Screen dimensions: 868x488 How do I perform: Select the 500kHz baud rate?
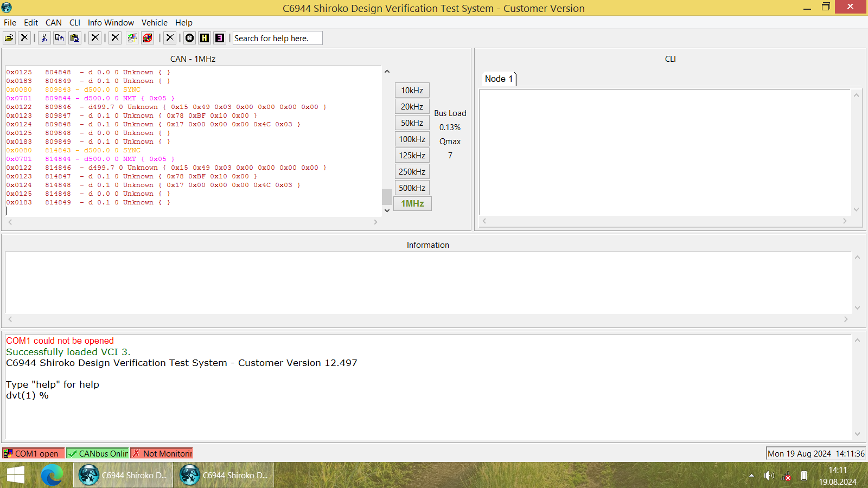[412, 188]
